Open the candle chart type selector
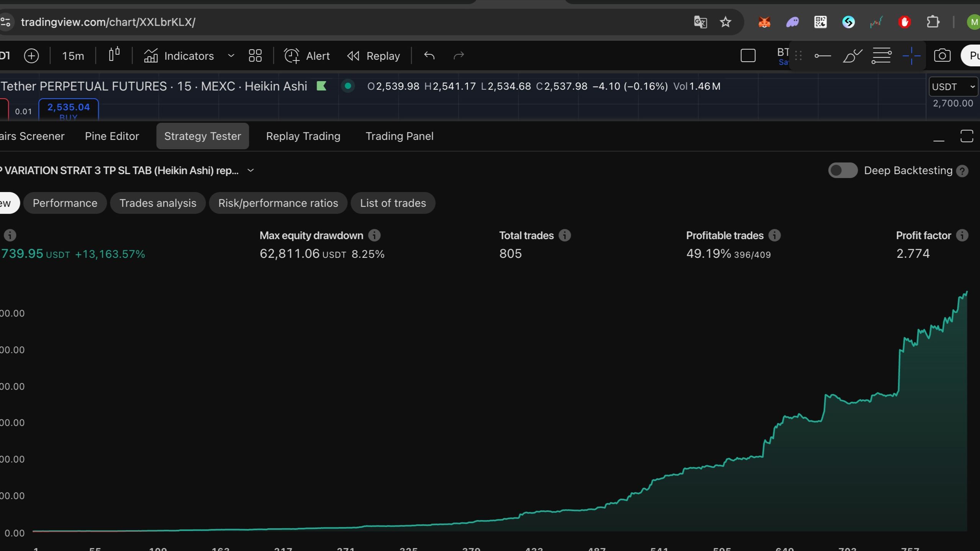 (114, 55)
